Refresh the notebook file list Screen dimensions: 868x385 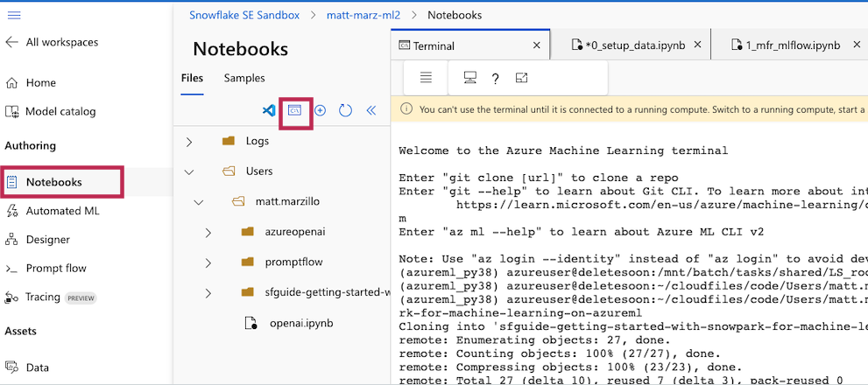[345, 111]
